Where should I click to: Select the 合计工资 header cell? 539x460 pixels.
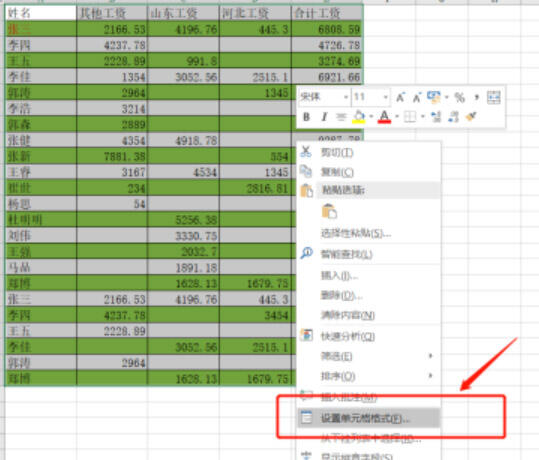click(327, 13)
